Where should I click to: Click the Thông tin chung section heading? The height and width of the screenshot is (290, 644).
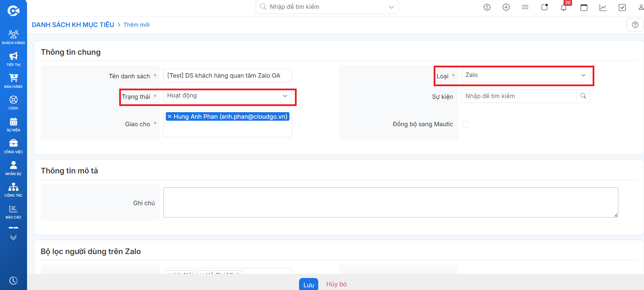point(71,52)
